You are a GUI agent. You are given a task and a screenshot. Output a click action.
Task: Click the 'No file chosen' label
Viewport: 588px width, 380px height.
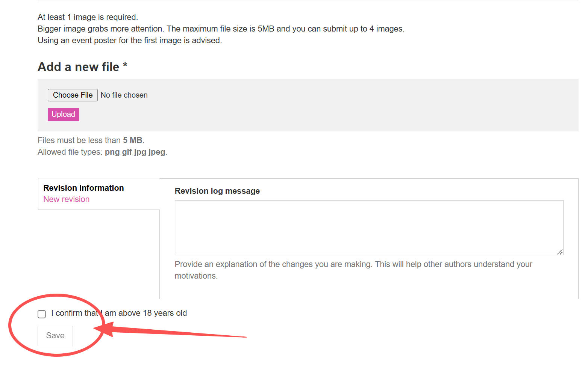point(124,95)
